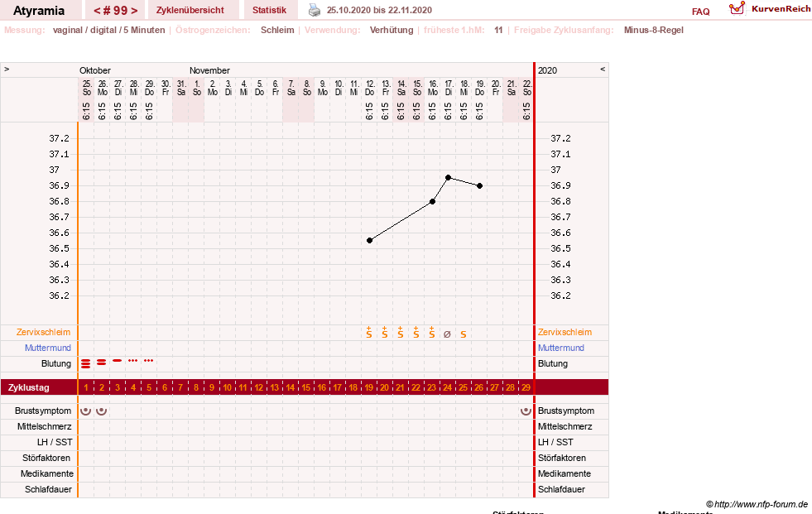
Task: Click the left Zervixschleim label
Action: pos(44,332)
